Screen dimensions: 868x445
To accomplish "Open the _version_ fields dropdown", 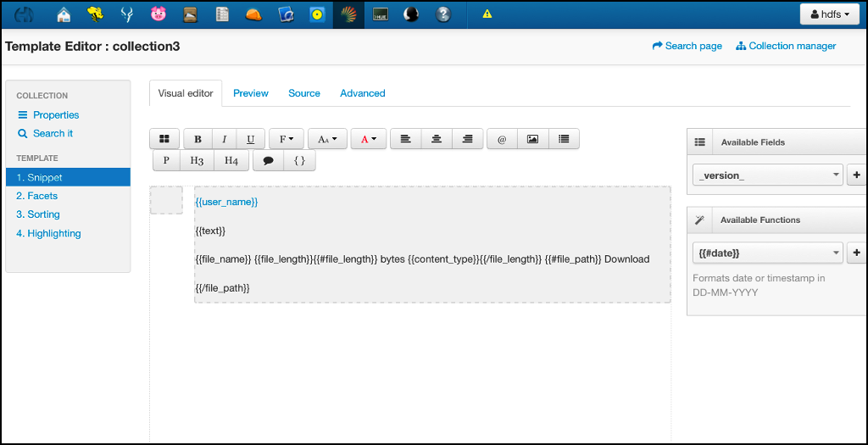I will click(x=767, y=175).
